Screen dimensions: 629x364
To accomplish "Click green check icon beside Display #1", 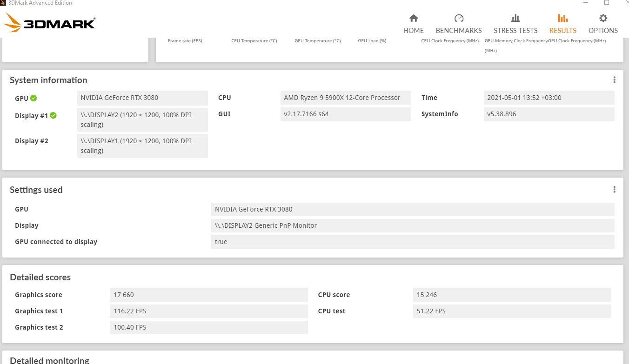I will click(53, 115).
